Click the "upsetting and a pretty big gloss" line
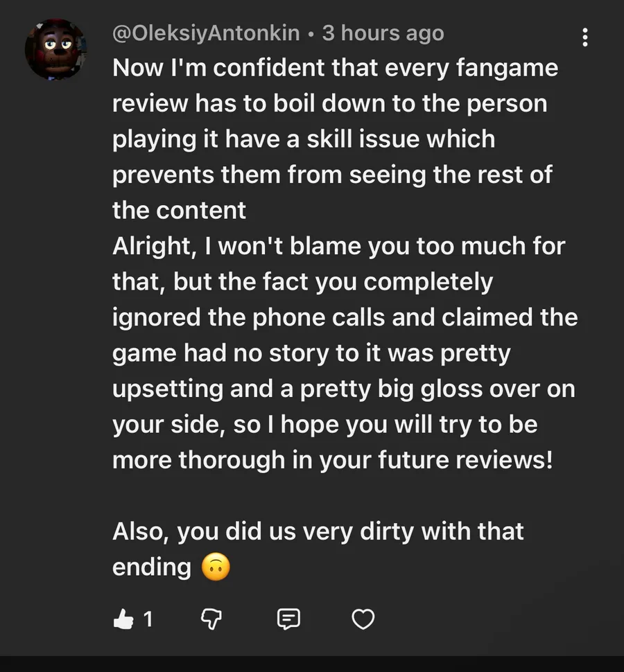The width and height of the screenshot is (624, 672). tap(343, 389)
